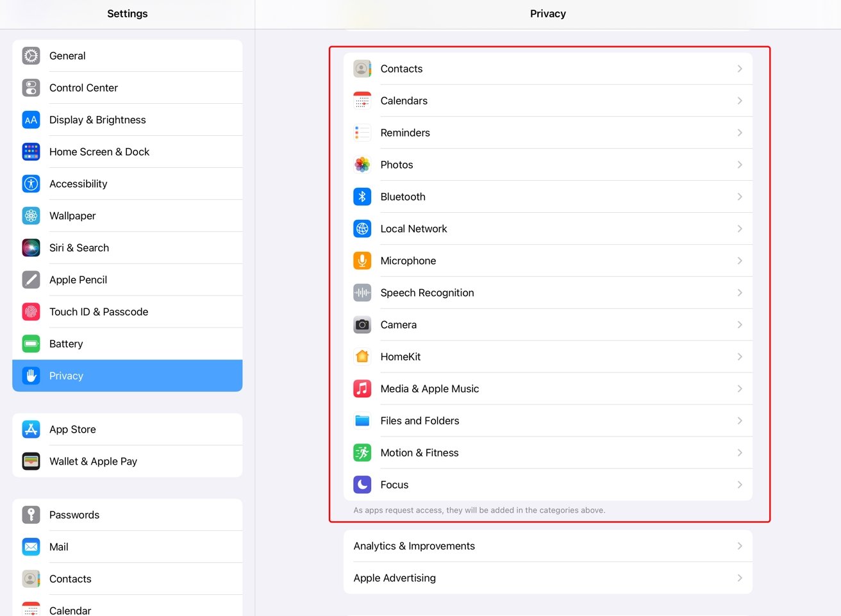Tap the orange Microphone icon
841x616 pixels.
[x=362, y=261]
